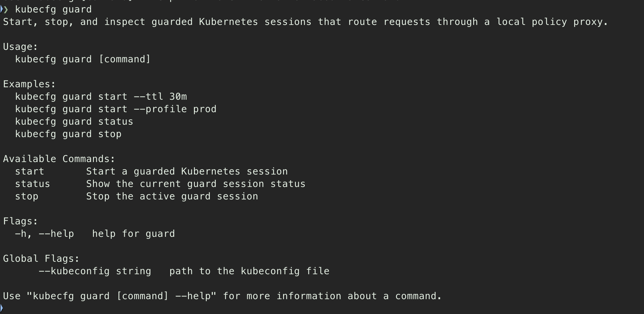The height and width of the screenshot is (314, 644).
Task: Click the '-h, --help' flag
Action: click(x=45, y=234)
